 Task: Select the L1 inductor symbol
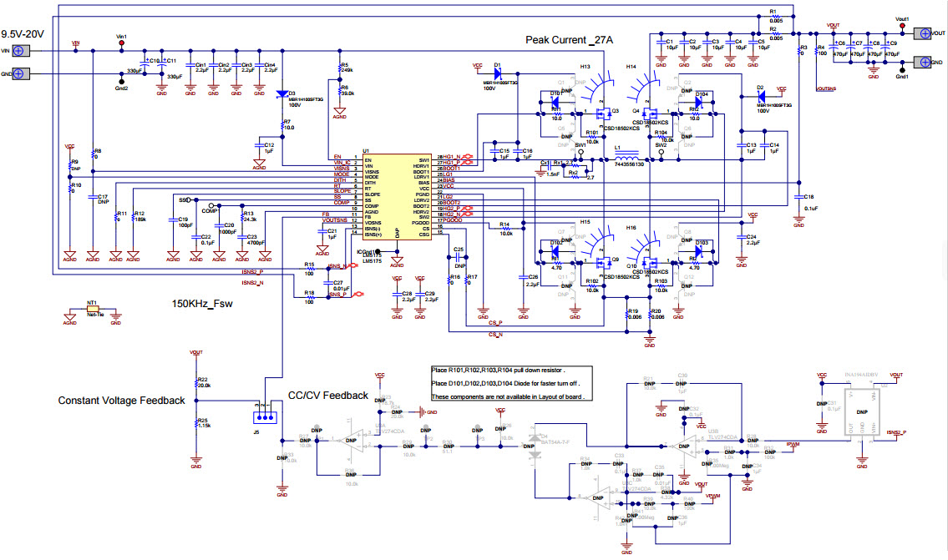[626, 158]
